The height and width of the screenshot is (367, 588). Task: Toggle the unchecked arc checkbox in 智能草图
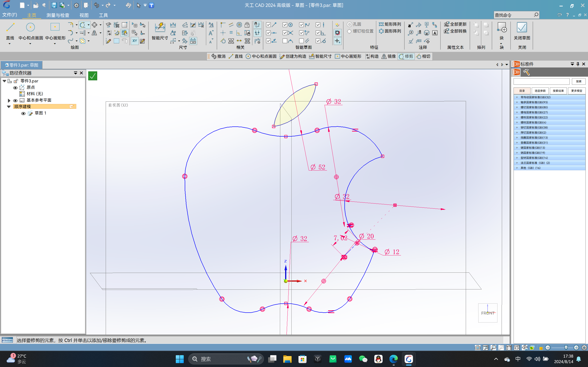point(285,41)
